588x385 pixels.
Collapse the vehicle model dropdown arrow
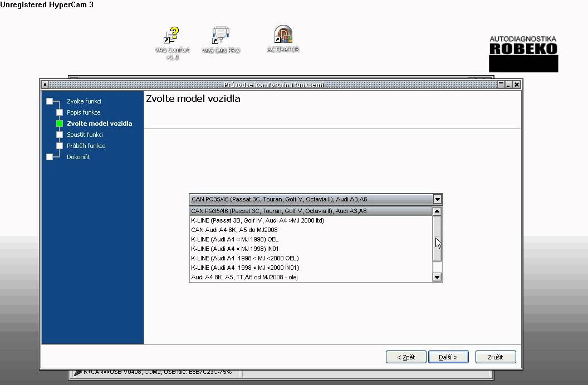click(x=437, y=199)
